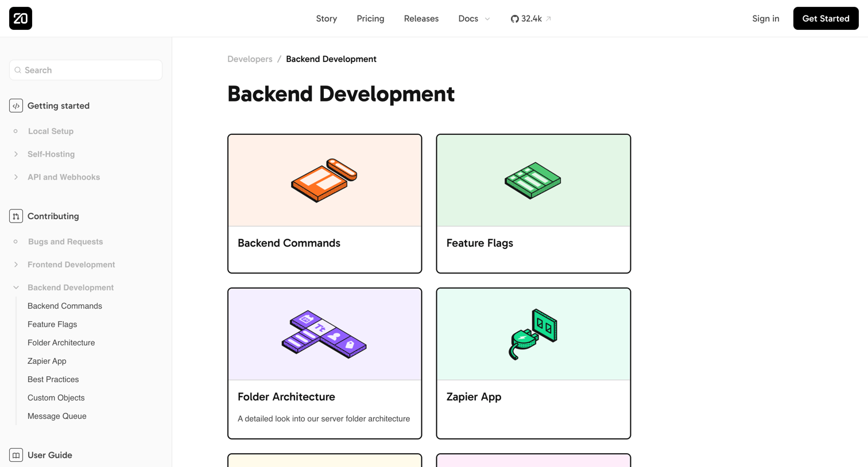Collapse the Backend Development chevron
Image resolution: width=868 pixels, height=467 pixels.
point(16,287)
